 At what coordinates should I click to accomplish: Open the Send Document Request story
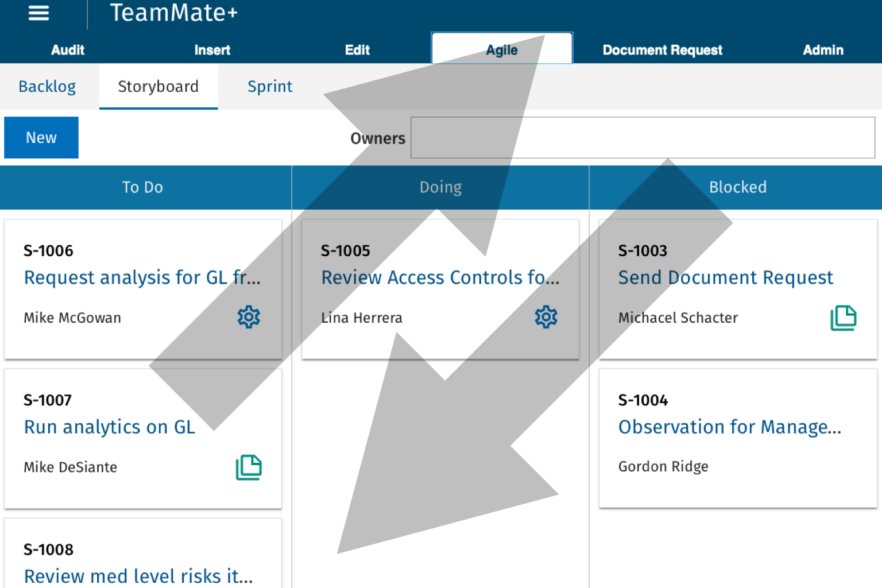(725, 277)
